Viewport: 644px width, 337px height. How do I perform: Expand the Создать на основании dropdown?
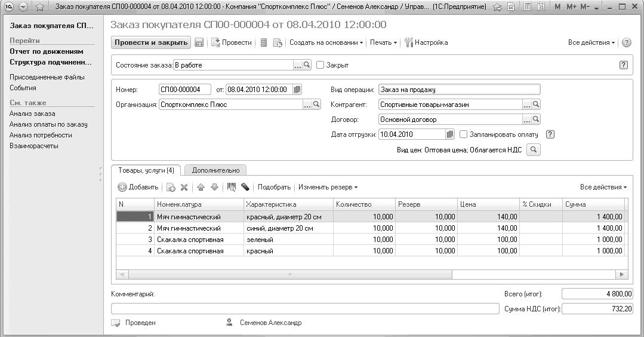click(x=326, y=42)
